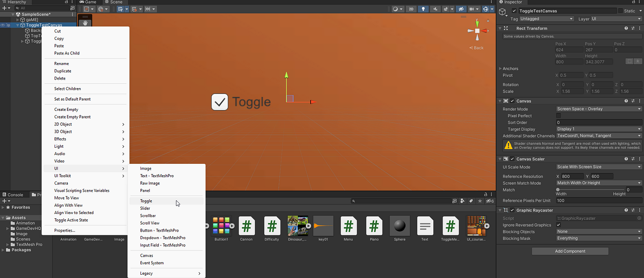Click the Add Component button
644x278 pixels.
(x=570, y=251)
